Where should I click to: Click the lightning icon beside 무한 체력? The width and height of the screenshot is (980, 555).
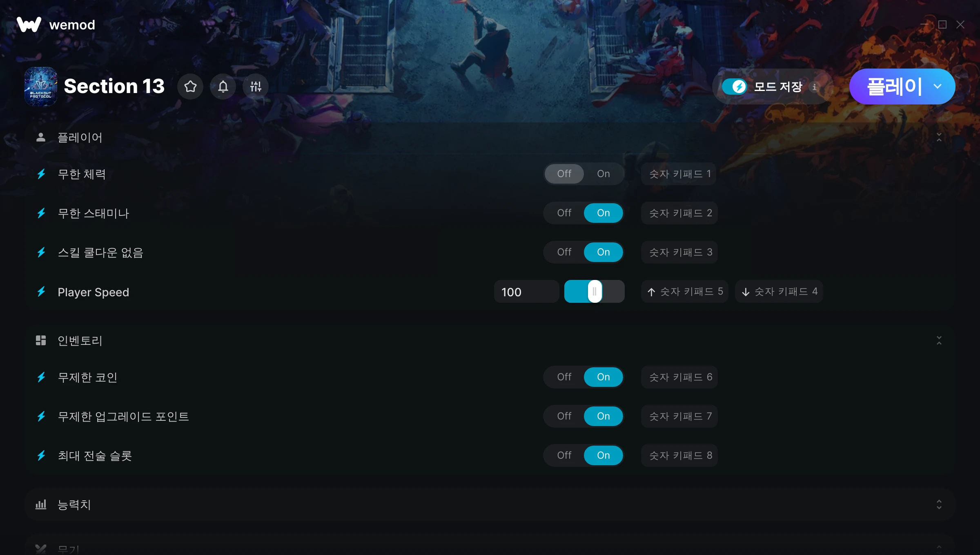41,174
